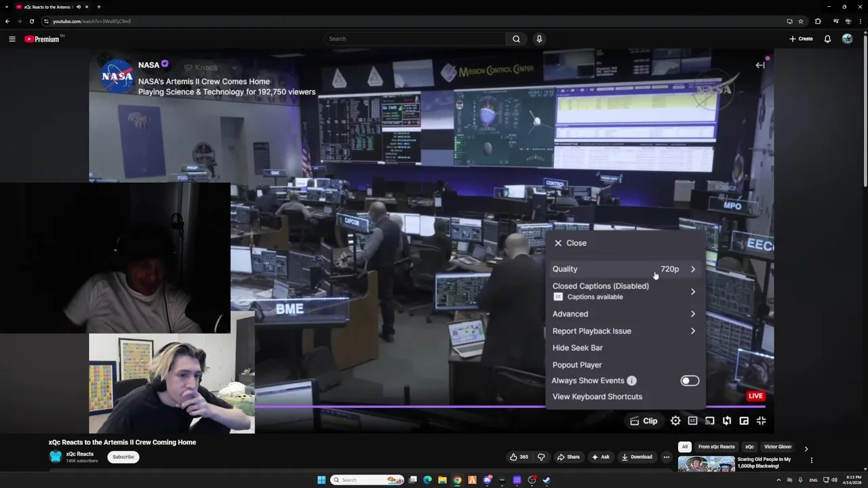Click the search magnifier button

coord(516,39)
